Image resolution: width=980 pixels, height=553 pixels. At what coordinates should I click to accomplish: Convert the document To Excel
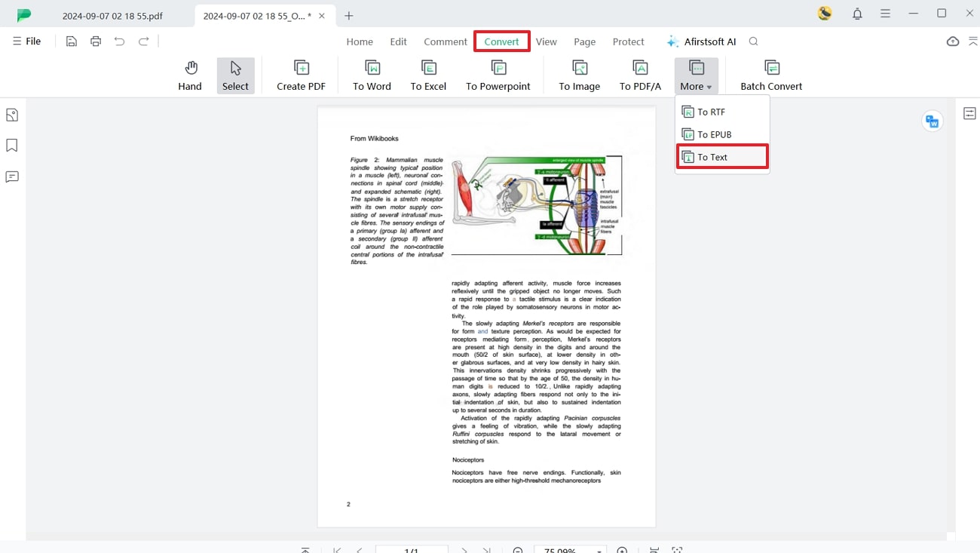tap(428, 75)
